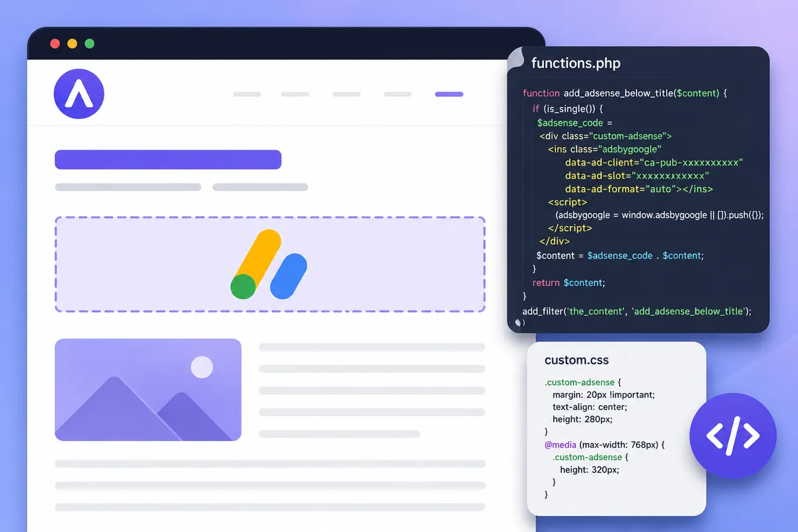
Task: Click the '(adsbygoogle = window.adsbygoogle || []).push({});' line
Action: (x=659, y=215)
